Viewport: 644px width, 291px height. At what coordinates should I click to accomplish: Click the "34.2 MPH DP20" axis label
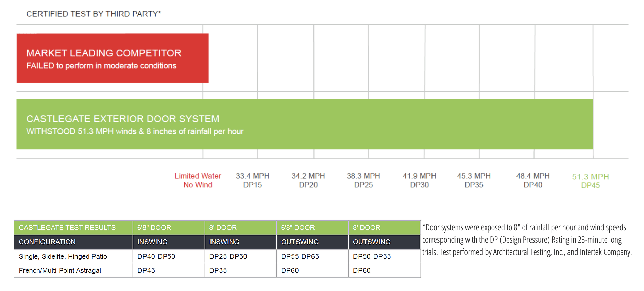coord(308,181)
